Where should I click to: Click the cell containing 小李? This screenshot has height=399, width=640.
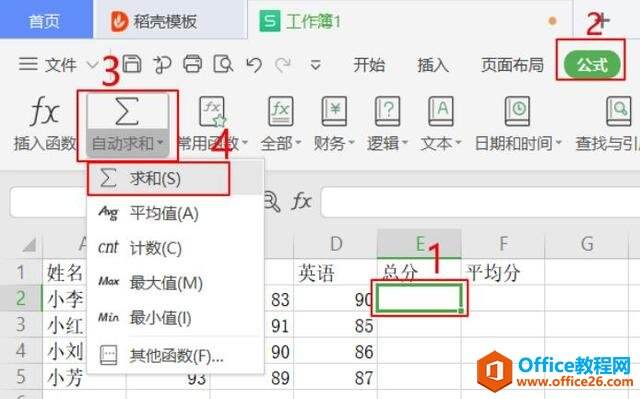click(x=65, y=299)
